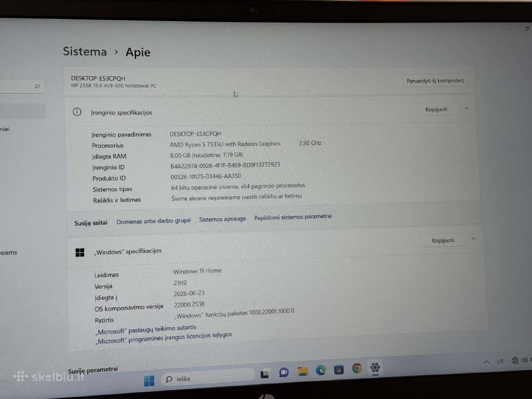Image resolution: width=532 pixels, height=399 pixels.
Task: Select the AMD Ryzen 5 7535U processor text
Action: [x=225, y=144]
